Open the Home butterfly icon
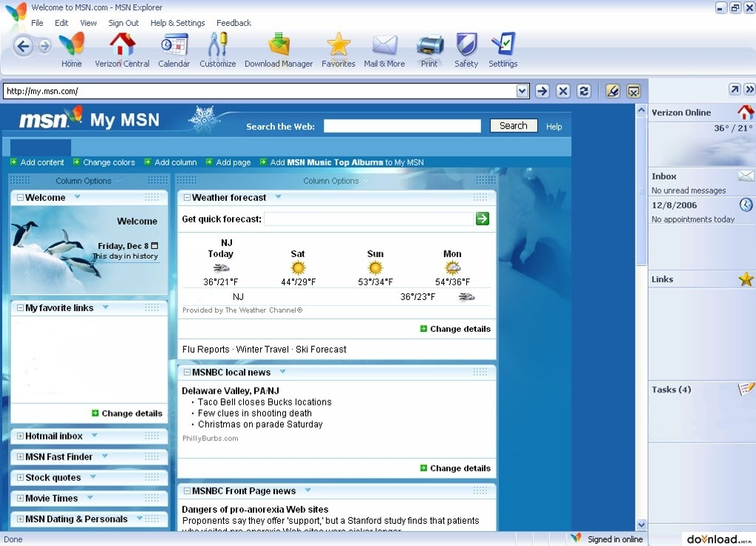This screenshot has width=756, height=546. click(x=72, y=44)
